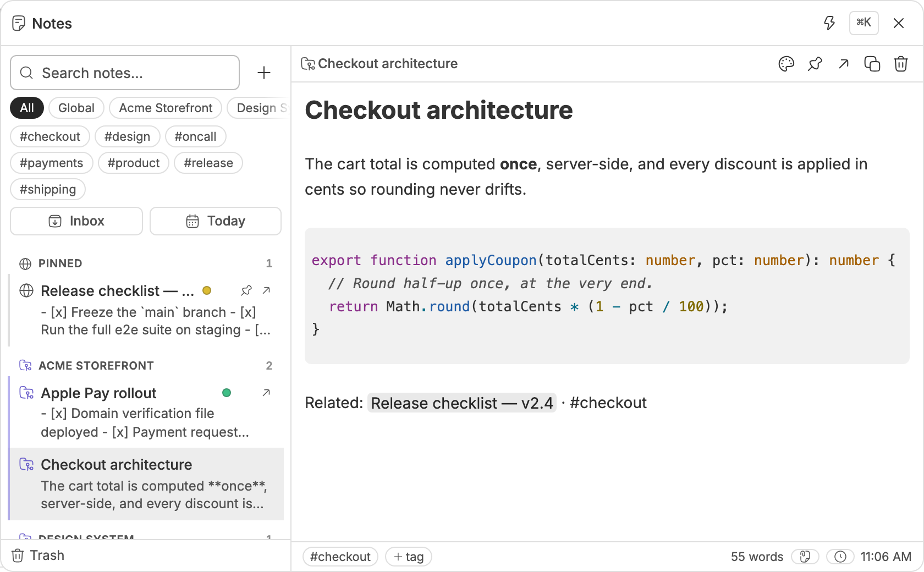Click the calendar icon in Today button

coord(193,221)
